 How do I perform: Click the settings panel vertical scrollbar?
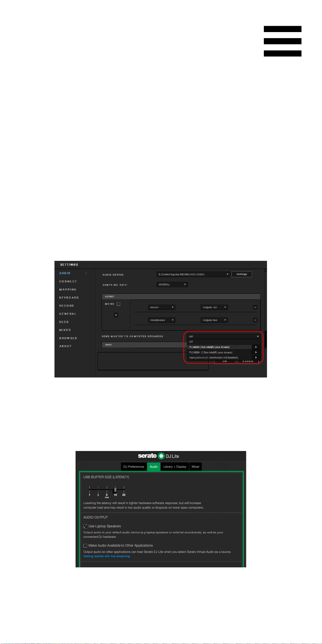tap(266, 339)
